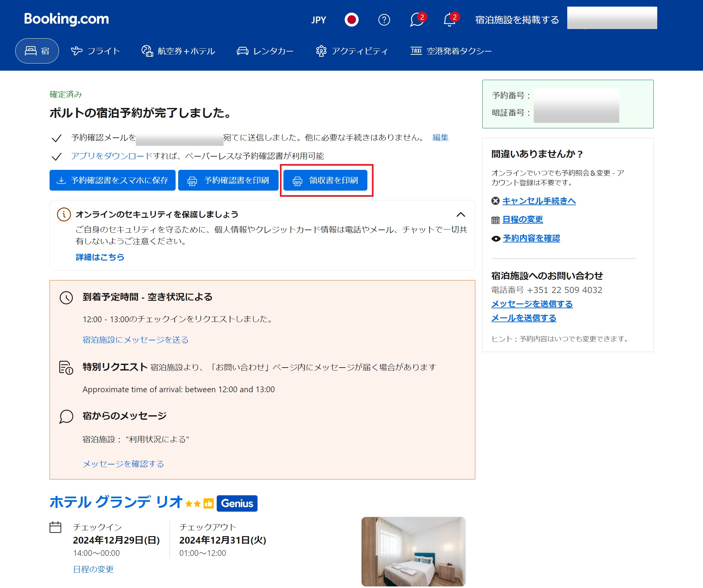Image resolution: width=703 pixels, height=588 pixels.
Task: Click the thumbs-up preferred partner icon
Action: click(x=209, y=503)
